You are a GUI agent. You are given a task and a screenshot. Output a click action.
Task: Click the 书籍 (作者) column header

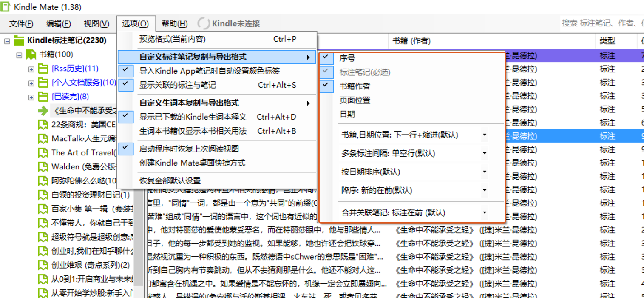click(411, 41)
